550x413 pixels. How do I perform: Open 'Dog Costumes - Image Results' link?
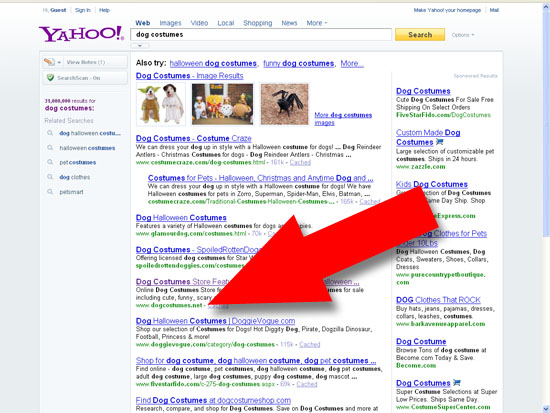(189, 75)
